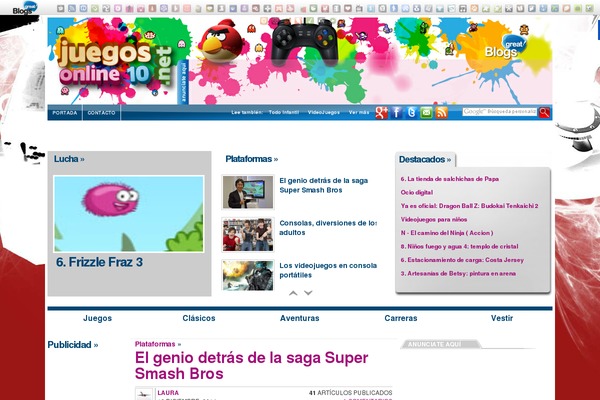This screenshot has height=400, width=600.
Task: Select the 'Aventuras' category tab
Action: click(x=300, y=318)
